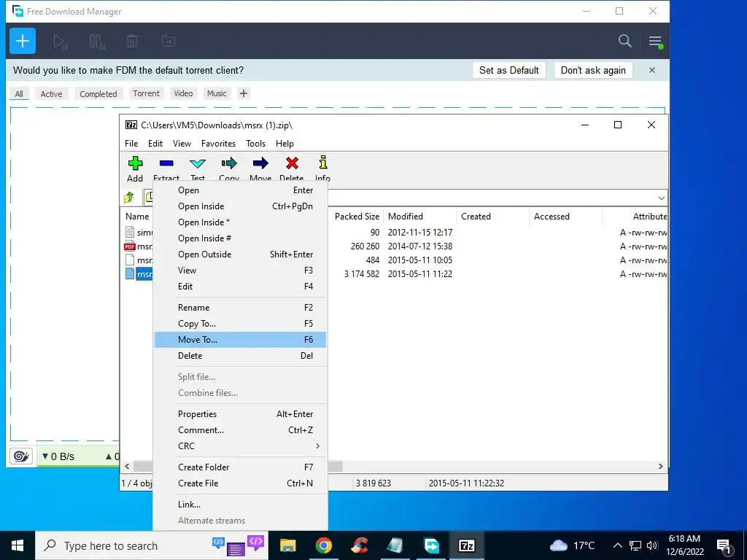Open the Windows Start menu

[x=18, y=545]
